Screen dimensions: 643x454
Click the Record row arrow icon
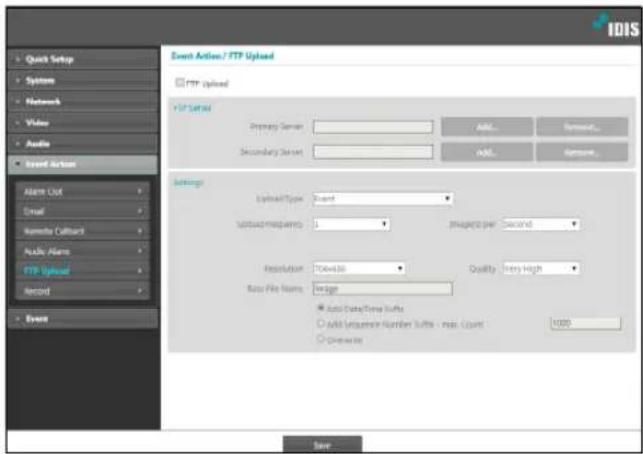(140, 290)
